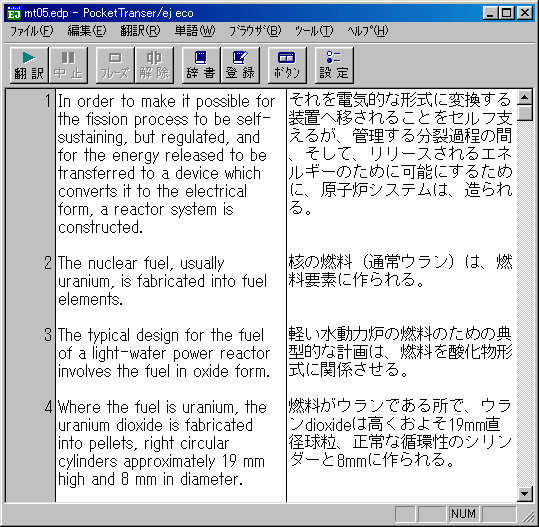Screen dimensions: 539x527
Task: Click the 翻訳 (Translate) play icon button
Action: click(29, 65)
